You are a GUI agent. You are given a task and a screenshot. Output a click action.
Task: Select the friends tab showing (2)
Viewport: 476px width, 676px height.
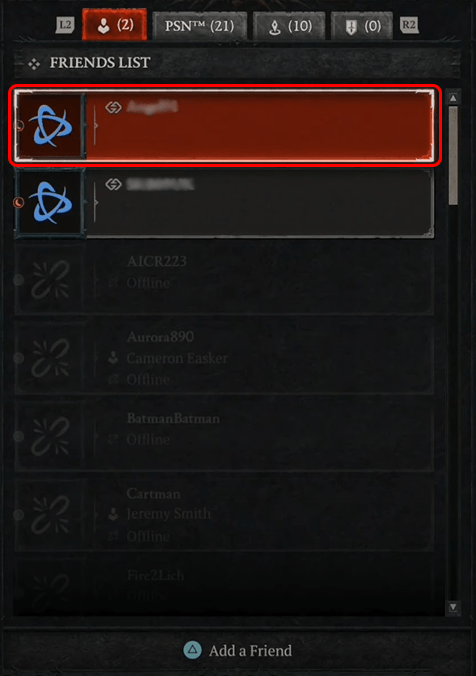point(114,25)
